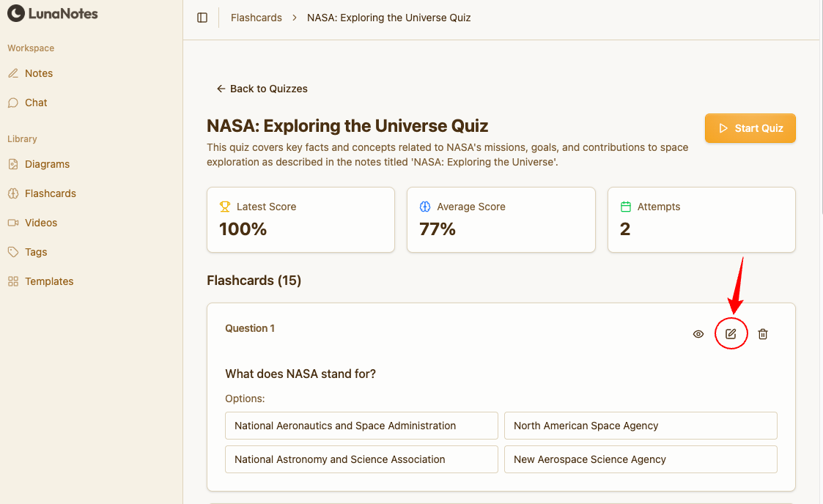Delete Question 1 using trash icon
Image resolution: width=823 pixels, height=504 pixels.
(763, 334)
